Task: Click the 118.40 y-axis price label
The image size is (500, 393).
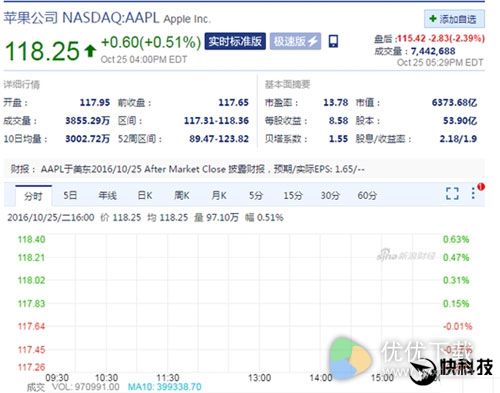Action: tap(31, 239)
